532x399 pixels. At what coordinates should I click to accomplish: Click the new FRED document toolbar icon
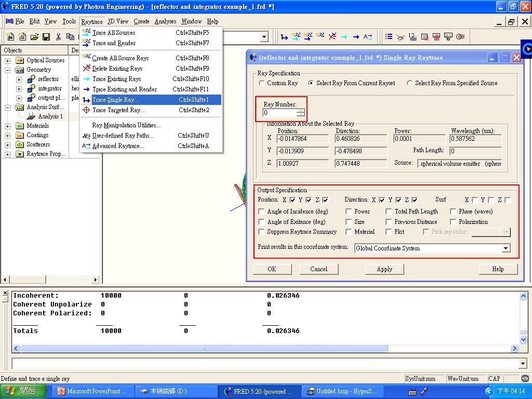tap(10, 37)
